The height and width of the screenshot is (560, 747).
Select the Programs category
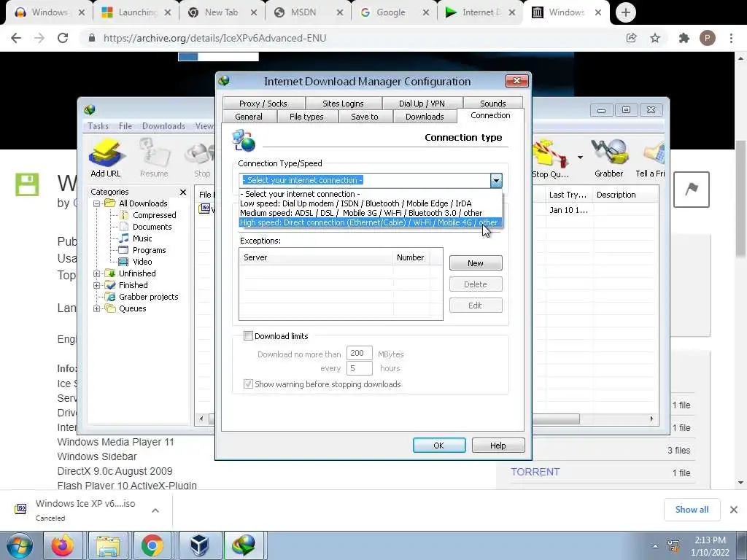[149, 250]
